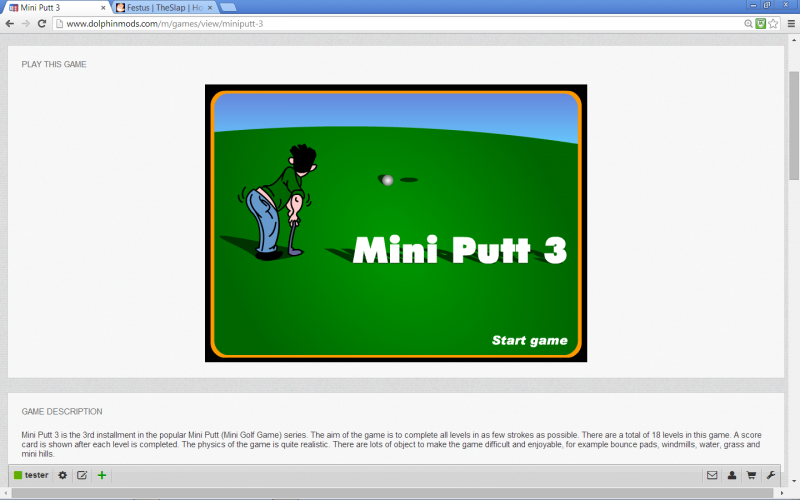This screenshot has width=800, height=500.
Task: Open the settings gear in member toolbar
Action: (62, 475)
